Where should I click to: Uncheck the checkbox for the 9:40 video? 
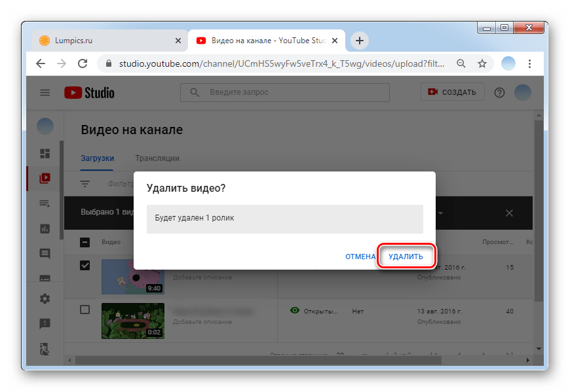(85, 265)
